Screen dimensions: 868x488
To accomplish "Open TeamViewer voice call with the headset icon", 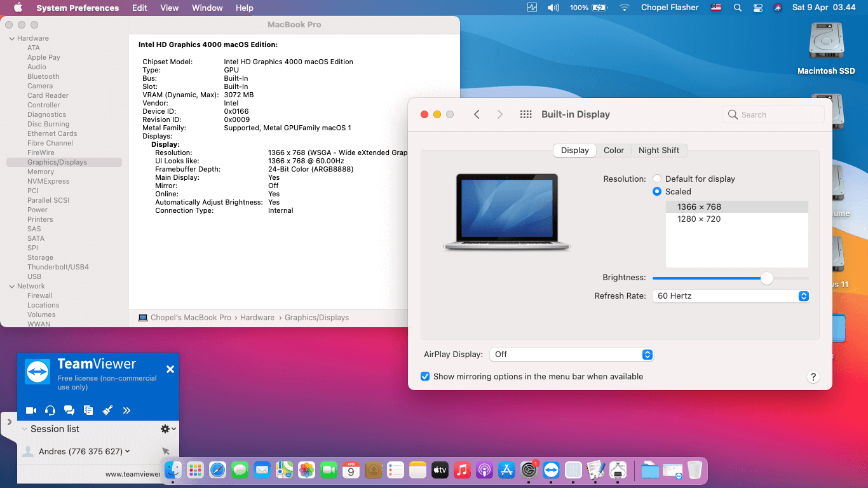I will [x=50, y=410].
